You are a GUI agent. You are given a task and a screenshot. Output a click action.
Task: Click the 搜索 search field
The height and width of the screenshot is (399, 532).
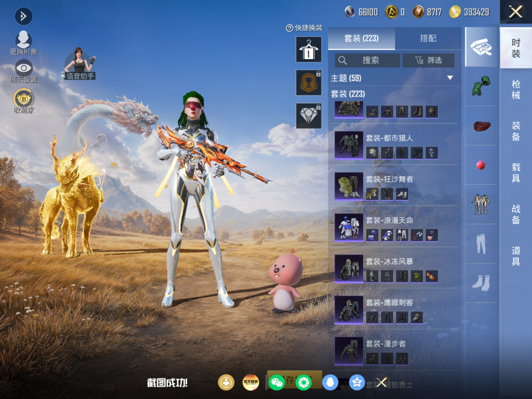[x=367, y=60]
